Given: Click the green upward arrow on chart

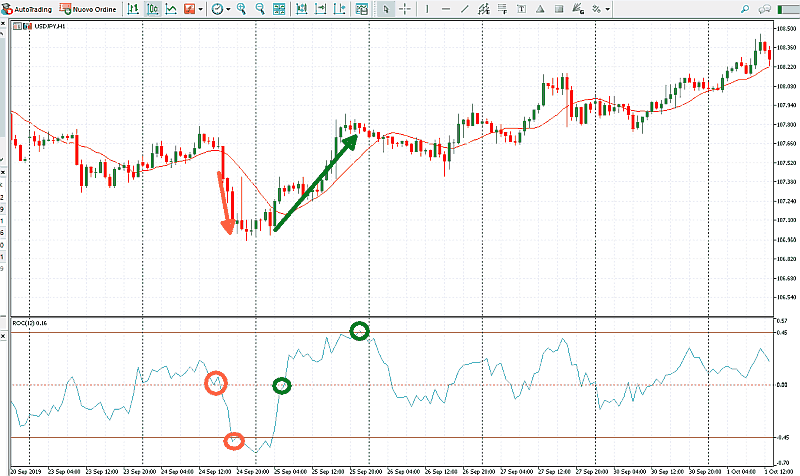Looking at the screenshot, I should 315,182.
